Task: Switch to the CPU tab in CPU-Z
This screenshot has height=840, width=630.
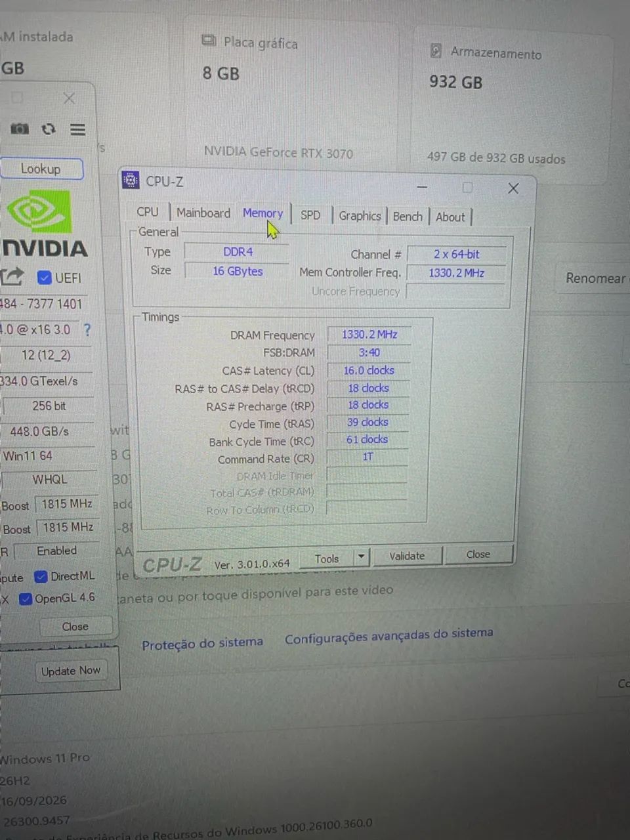Action: (148, 212)
